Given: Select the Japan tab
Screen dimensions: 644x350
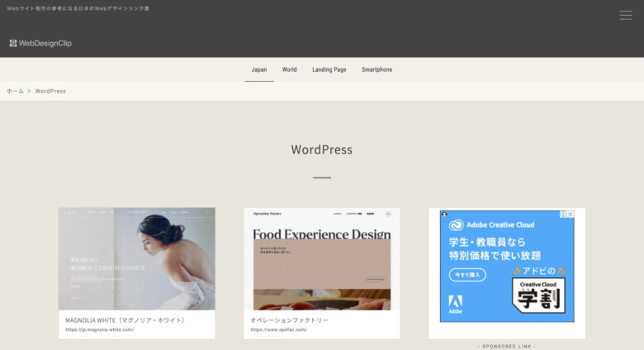Looking at the screenshot, I should (259, 69).
